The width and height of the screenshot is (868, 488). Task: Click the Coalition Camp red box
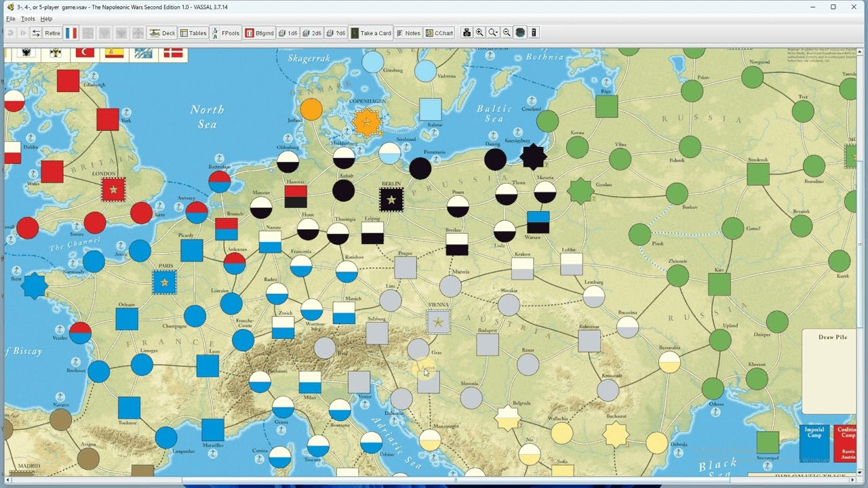pyautogui.click(x=846, y=443)
